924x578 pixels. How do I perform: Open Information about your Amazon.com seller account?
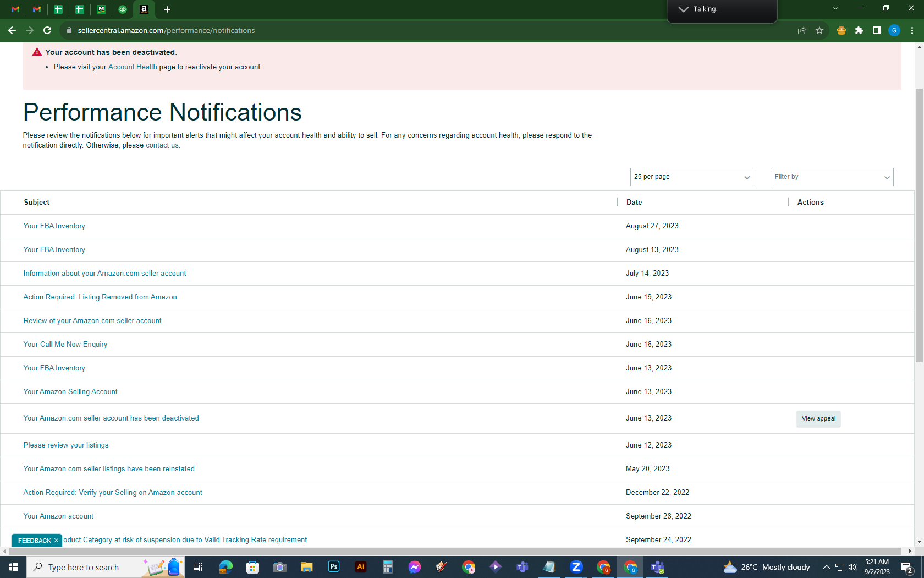click(105, 274)
